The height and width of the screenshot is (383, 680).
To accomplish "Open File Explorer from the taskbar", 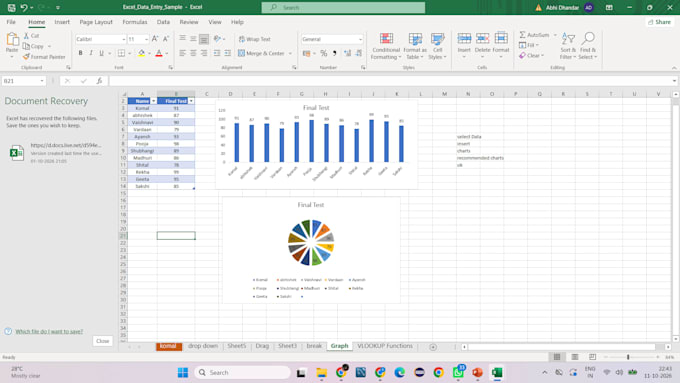I will (x=321, y=373).
